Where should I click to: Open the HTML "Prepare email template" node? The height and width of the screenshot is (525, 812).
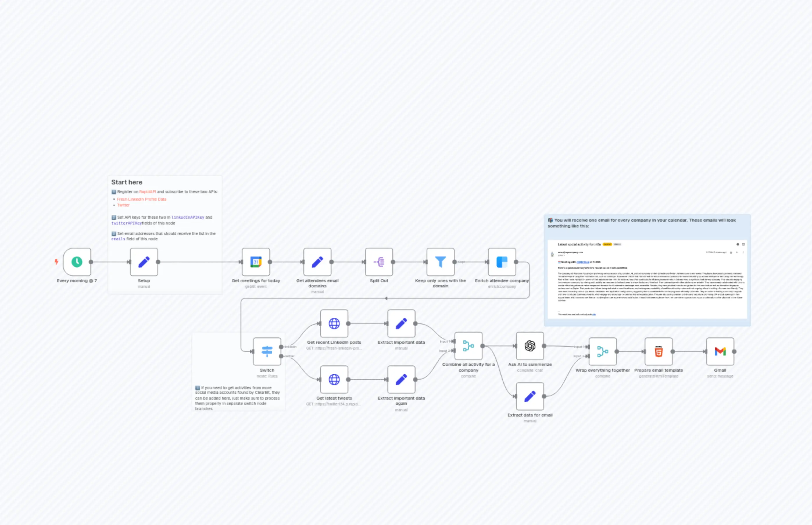click(x=659, y=351)
